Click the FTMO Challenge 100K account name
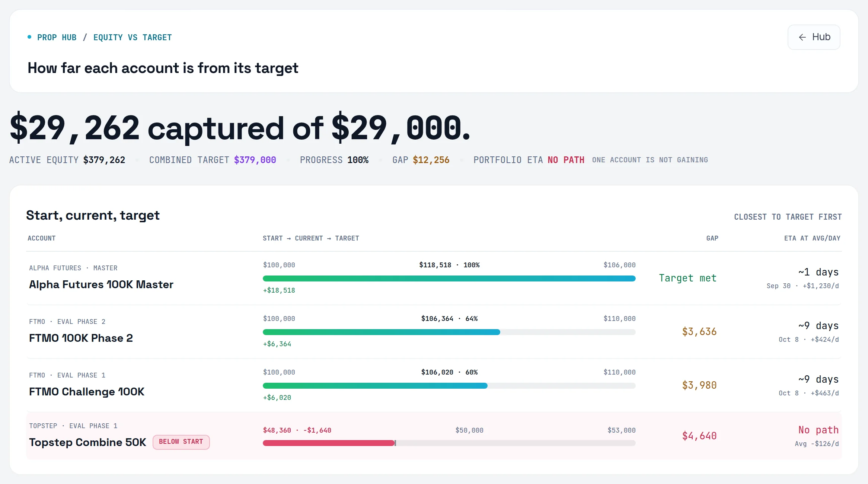 pyautogui.click(x=87, y=392)
